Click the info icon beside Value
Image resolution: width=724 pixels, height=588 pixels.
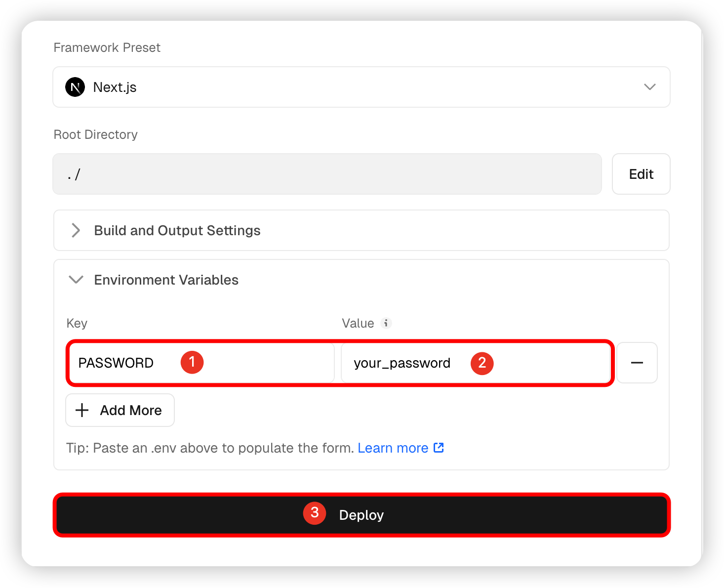click(x=386, y=323)
